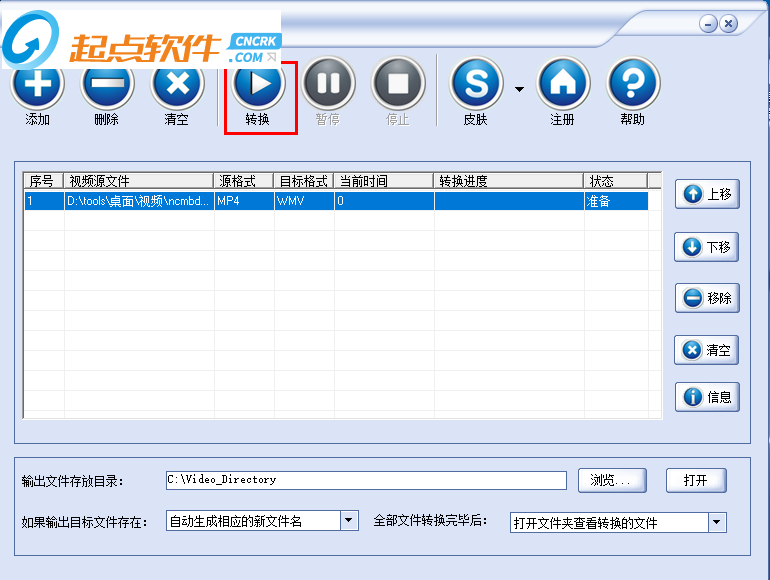
Task: Remove selected item with 移除 button
Action: (707, 298)
